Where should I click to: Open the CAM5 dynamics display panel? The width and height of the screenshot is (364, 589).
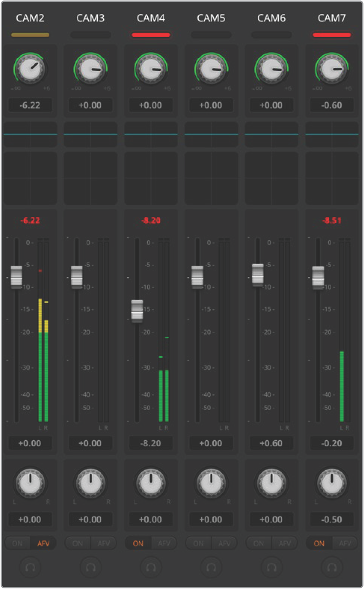click(x=211, y=178)
